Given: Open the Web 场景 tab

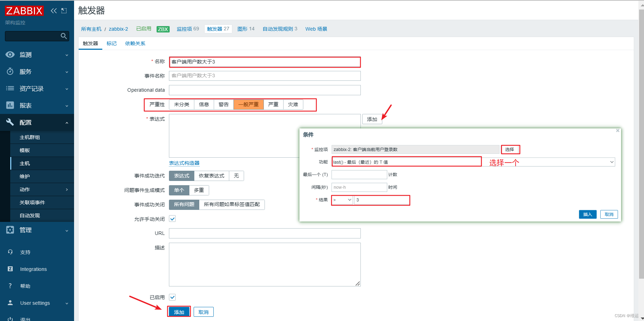Looking at the screenshot, I should [316, 29].
